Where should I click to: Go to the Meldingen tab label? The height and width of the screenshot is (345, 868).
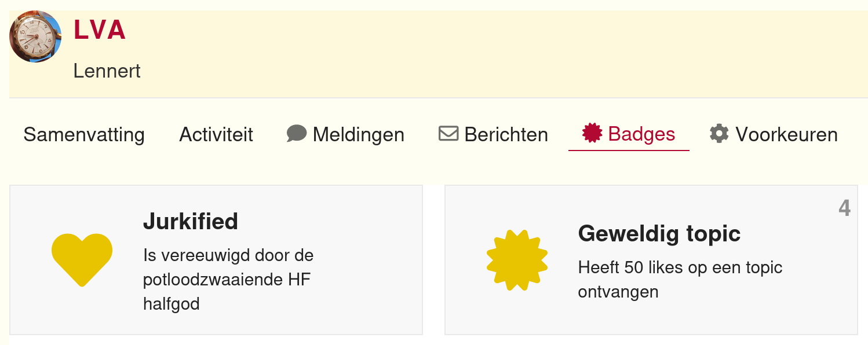coord(359,134)
